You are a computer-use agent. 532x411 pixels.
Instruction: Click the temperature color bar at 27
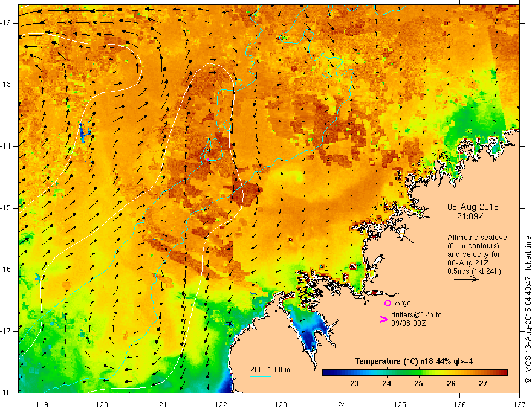483,373
